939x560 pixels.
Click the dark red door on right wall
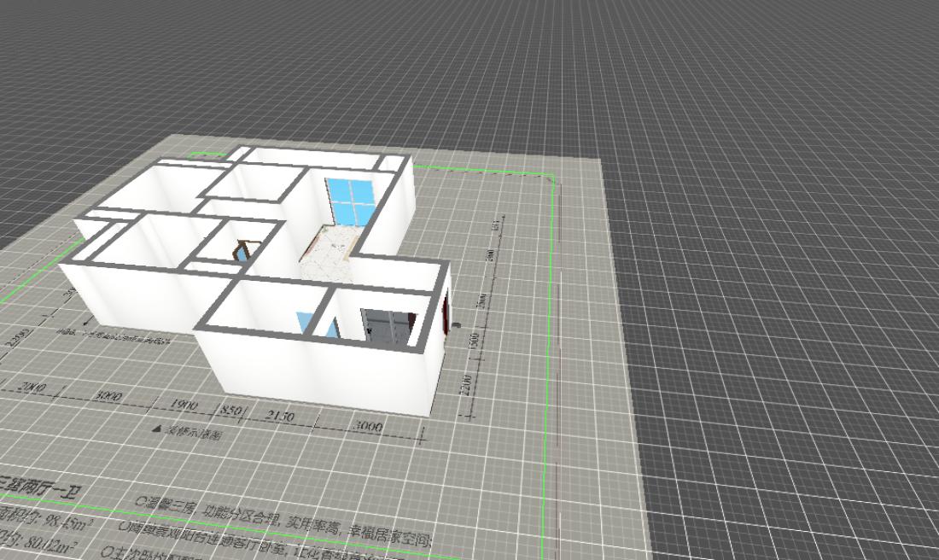(x=446, y=312)
